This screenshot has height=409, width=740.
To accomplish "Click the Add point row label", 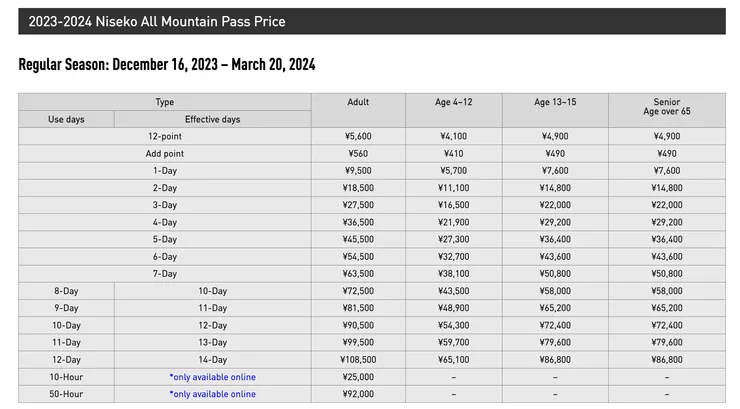I will 165,154.
